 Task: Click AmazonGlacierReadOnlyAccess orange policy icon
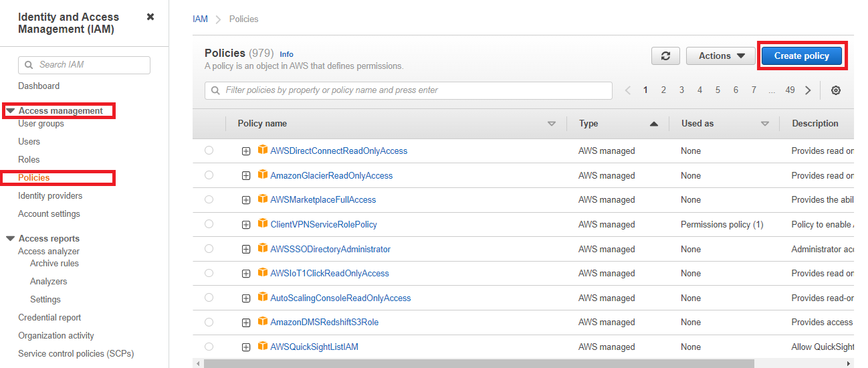[263, 175]
